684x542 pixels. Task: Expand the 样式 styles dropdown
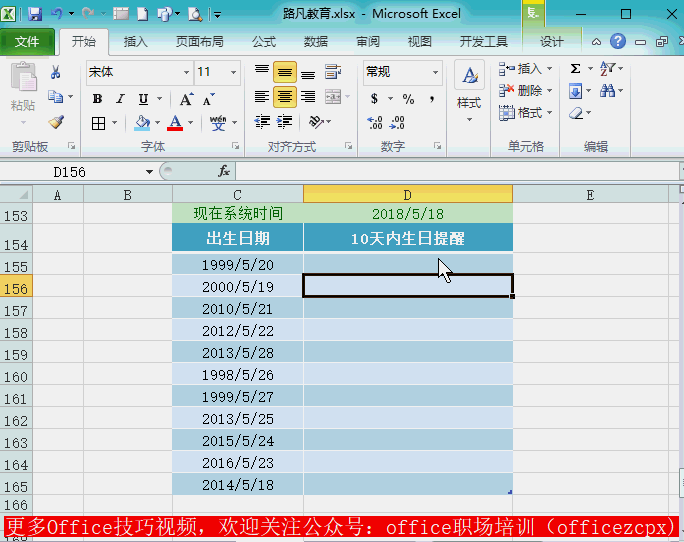point(469,120)
